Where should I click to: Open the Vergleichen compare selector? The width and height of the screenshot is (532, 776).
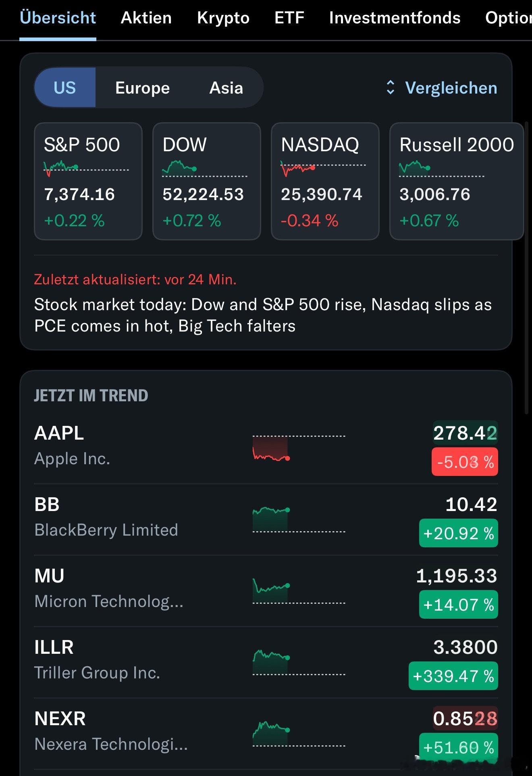tap(441, 88)
